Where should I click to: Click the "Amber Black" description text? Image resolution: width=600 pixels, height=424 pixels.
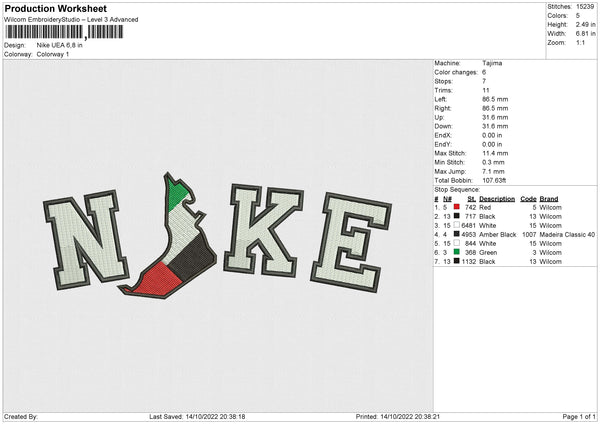point(497,235)
